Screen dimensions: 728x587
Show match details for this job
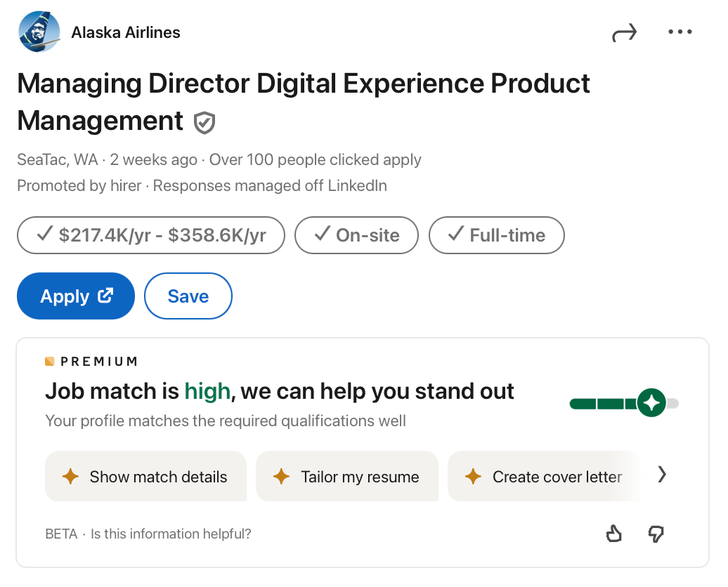146,477
